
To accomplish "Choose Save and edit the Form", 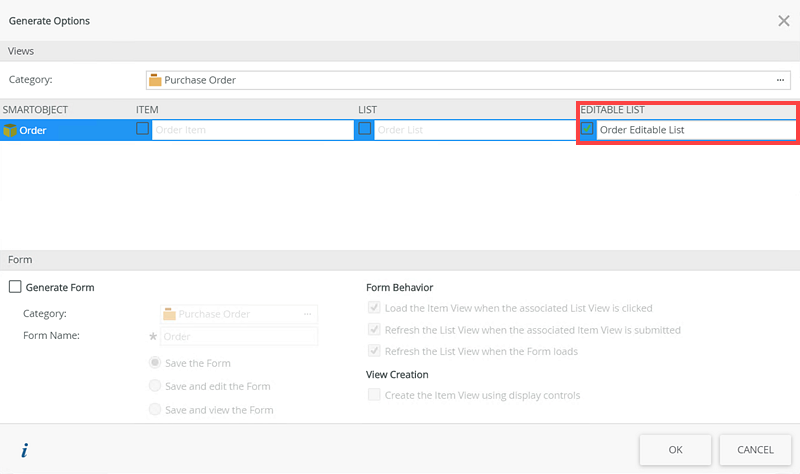I will tap(154, 386).
